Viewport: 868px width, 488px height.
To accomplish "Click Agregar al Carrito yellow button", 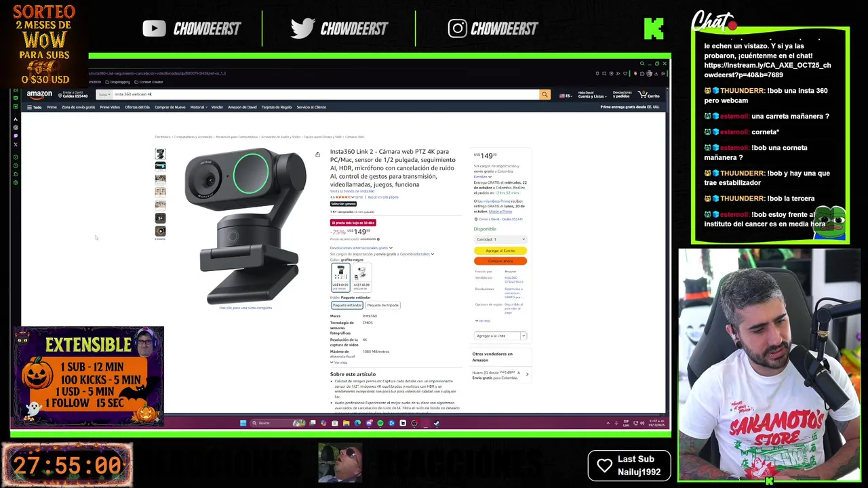I will 500,251.
